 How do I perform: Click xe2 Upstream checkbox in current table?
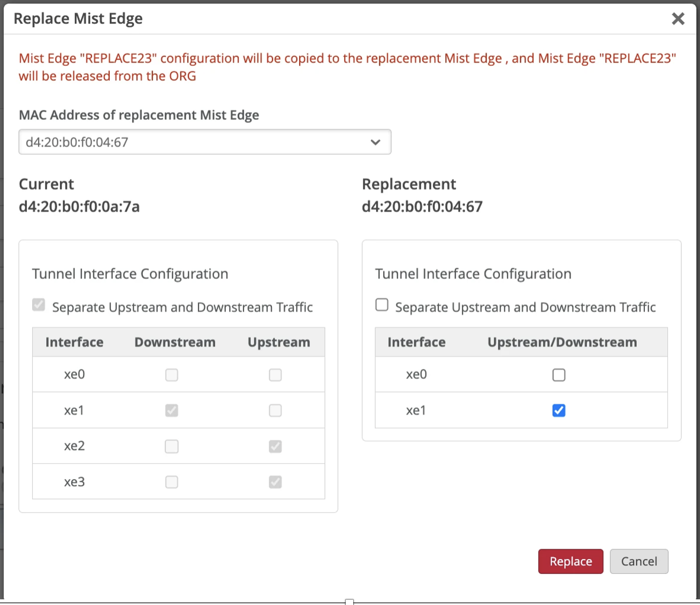(275, 447)
